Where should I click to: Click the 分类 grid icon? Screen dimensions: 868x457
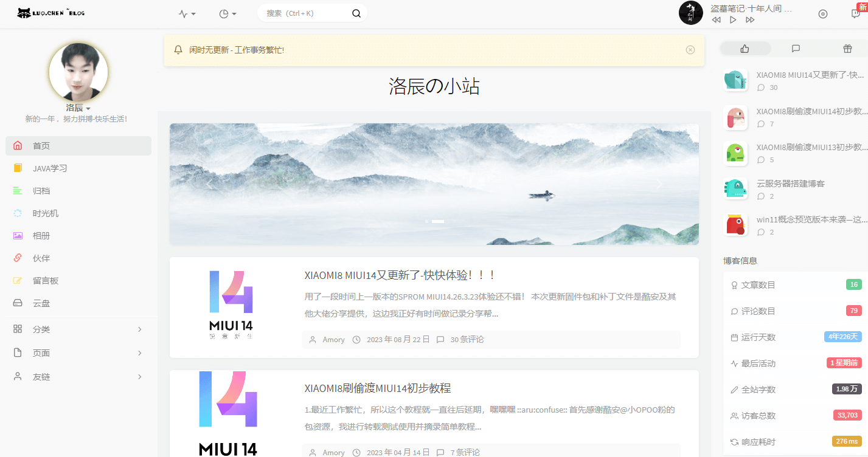(x=18, y=329)
